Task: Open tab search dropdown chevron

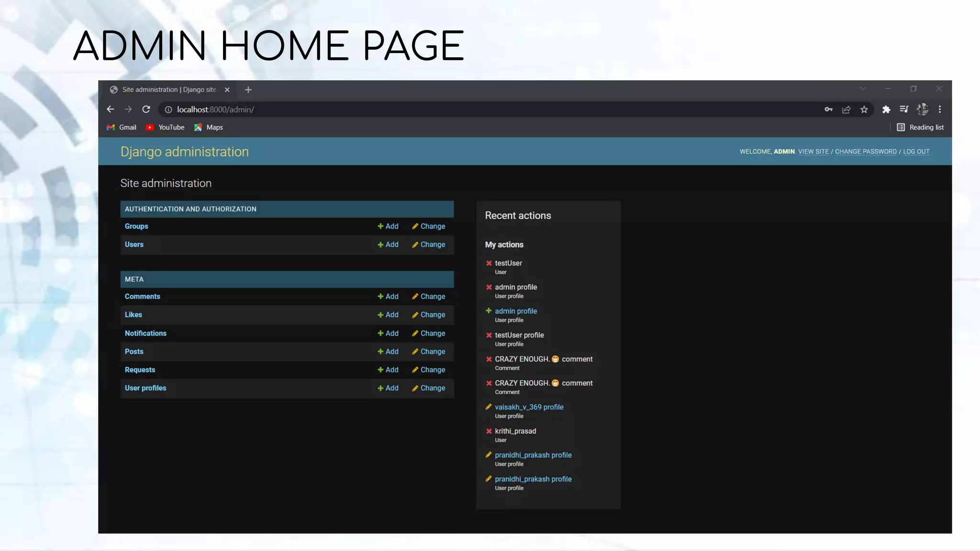Action: pyautogui.click(x=863, y=89)
